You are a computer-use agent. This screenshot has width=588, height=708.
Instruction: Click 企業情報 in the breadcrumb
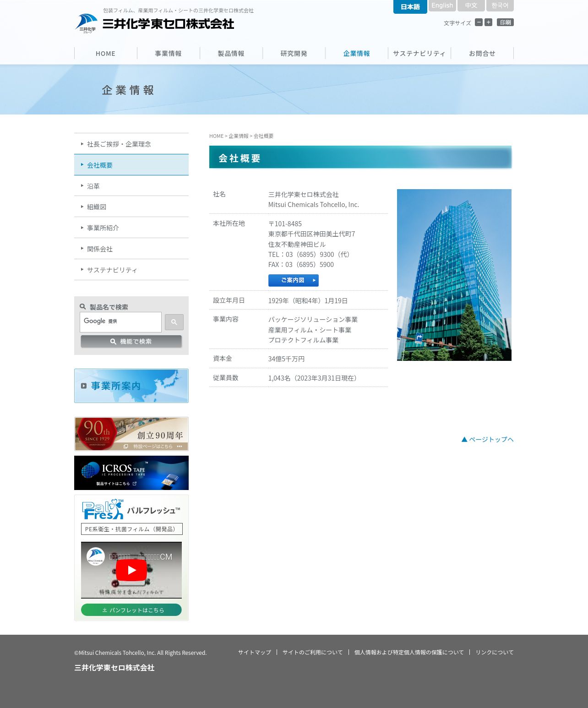(x=239, y=136)
